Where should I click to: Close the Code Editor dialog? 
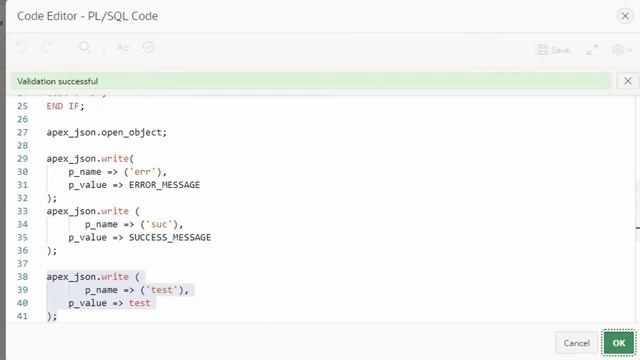tap(624, 16)
